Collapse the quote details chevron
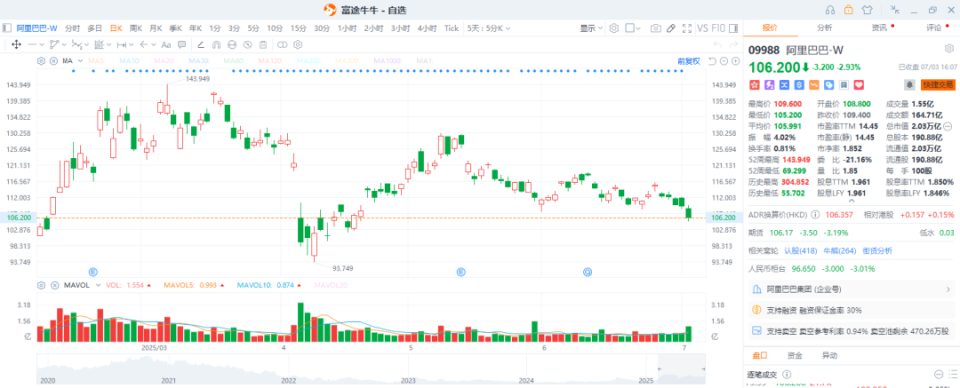 (851, 201)
